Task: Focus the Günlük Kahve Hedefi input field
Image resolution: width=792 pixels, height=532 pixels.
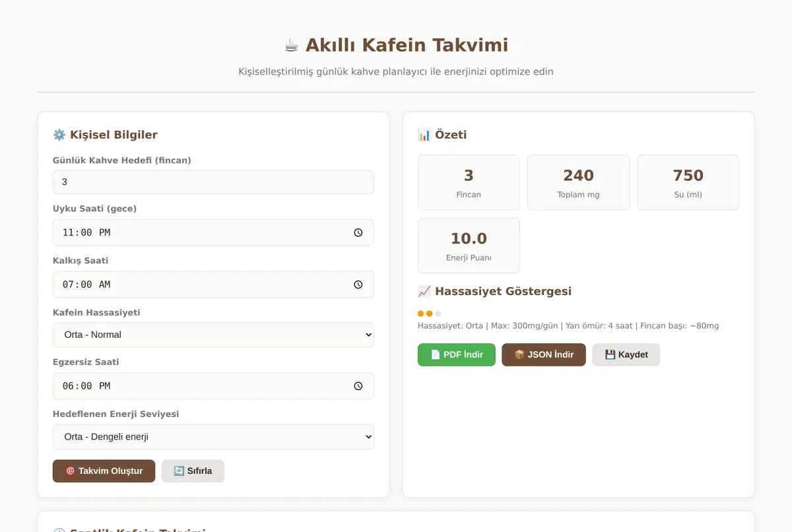Action: pyautogui.click(x=213, y=182)
